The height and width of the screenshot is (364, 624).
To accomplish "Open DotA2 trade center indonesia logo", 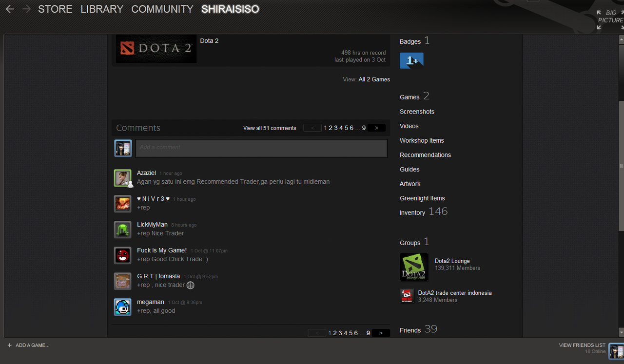I will tap(407, 296).
